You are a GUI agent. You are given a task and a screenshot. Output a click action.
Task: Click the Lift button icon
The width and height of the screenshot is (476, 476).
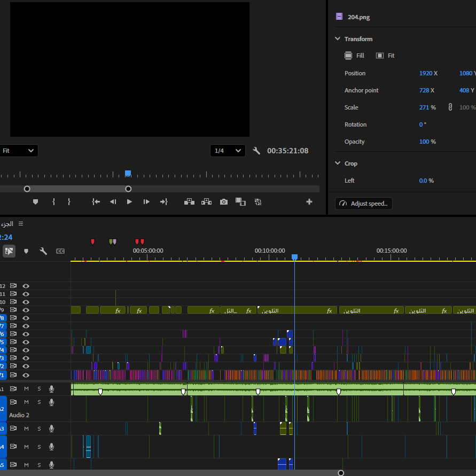tap(190, 202)
